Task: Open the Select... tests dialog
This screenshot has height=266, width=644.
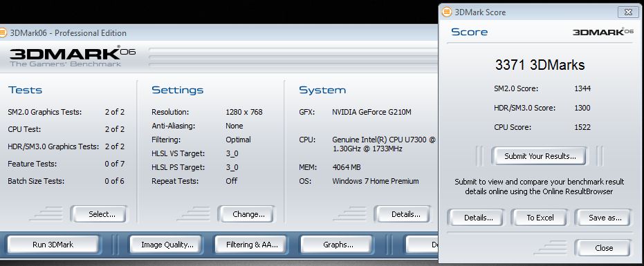Action: (x=99, y=214)
